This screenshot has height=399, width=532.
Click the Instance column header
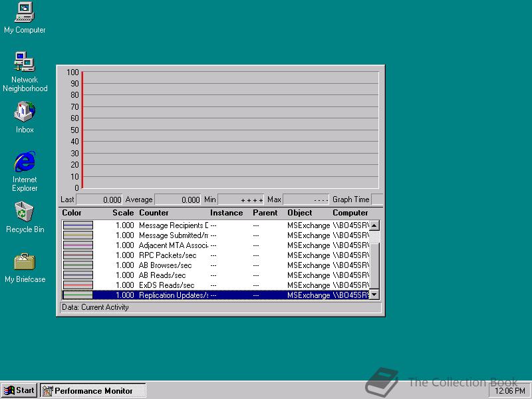coord(226,213)
